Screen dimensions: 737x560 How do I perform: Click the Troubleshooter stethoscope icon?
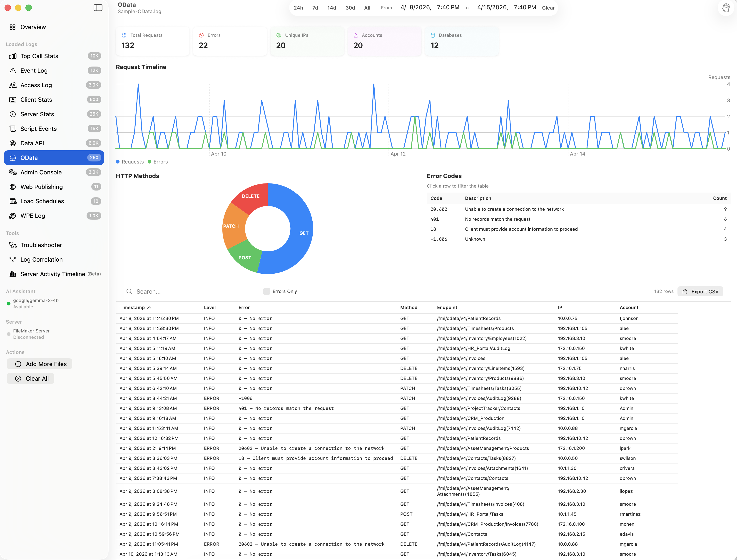click(x=13, y=245)
